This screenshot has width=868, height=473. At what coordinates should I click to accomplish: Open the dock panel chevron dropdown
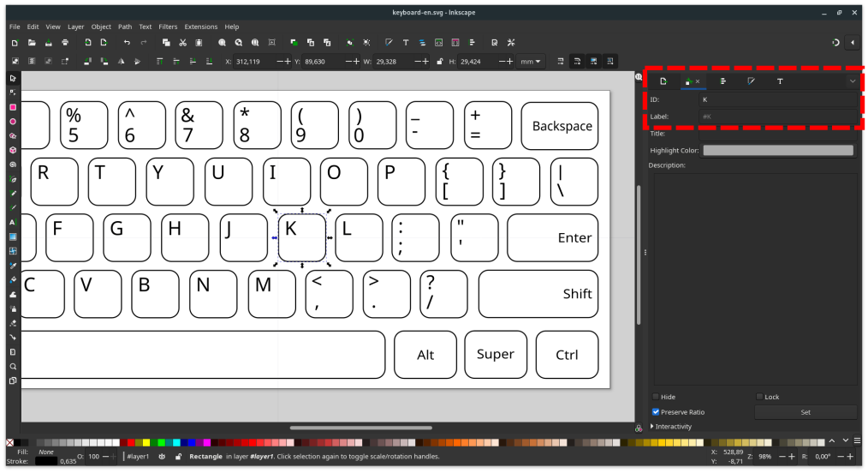pyautogui.click(x=853, y=81)
